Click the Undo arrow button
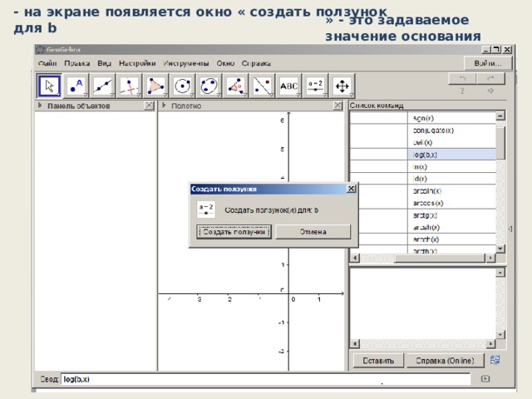 pos(462,79)
